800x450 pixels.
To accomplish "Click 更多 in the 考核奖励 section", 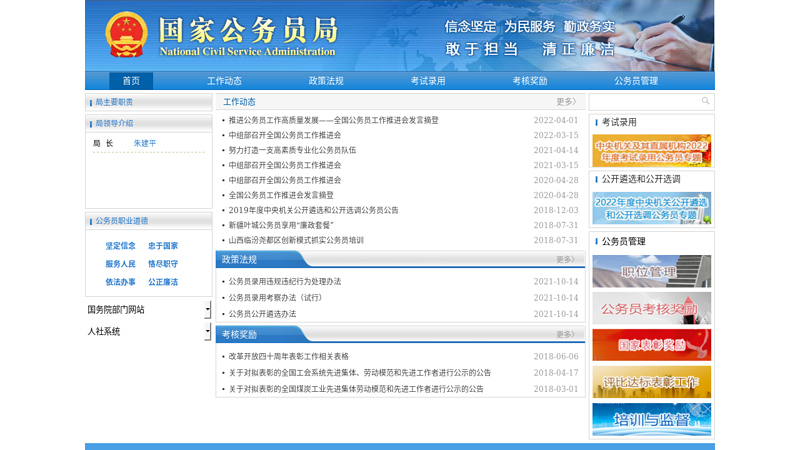I will (565, 334).
